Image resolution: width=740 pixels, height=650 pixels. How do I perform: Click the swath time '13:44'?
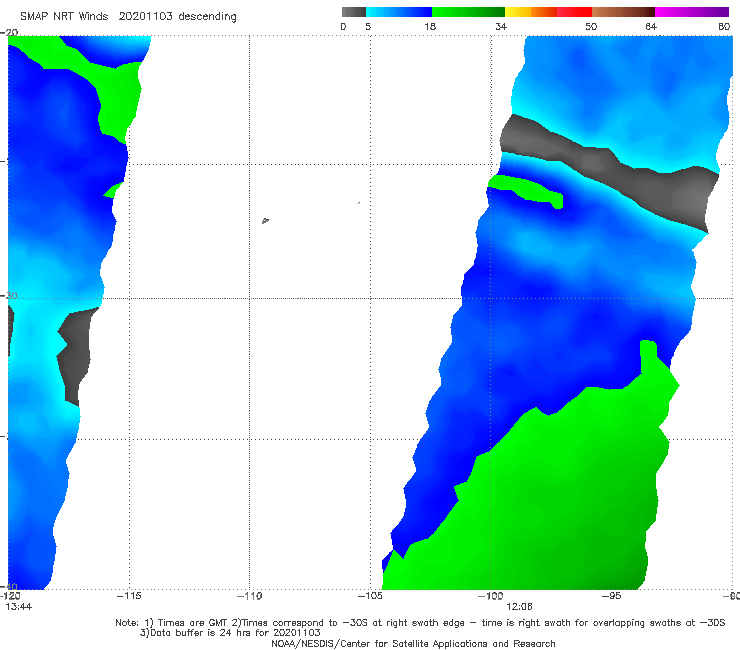coord(19,607)
